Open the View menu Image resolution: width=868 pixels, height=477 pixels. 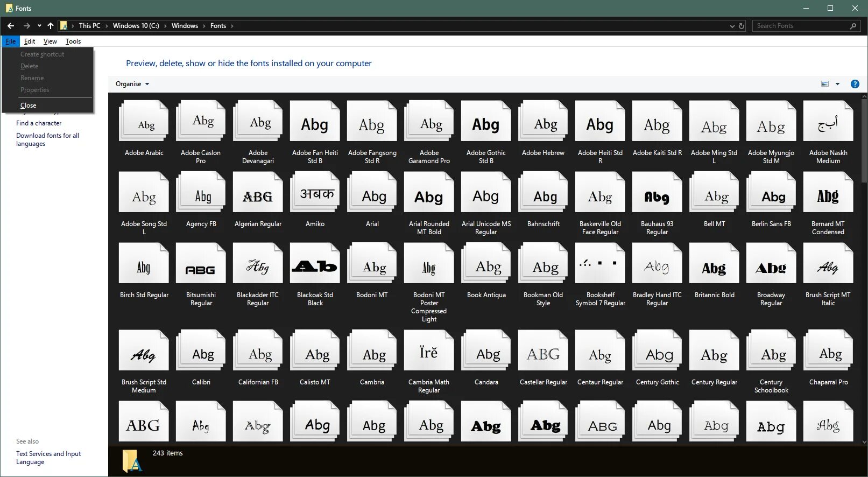pos(50,41)
